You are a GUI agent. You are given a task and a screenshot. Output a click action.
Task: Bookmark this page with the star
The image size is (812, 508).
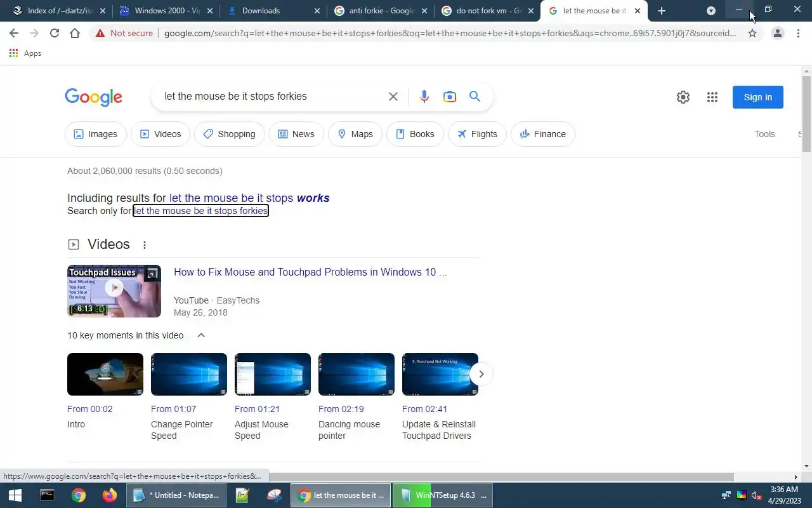point(752,33)
